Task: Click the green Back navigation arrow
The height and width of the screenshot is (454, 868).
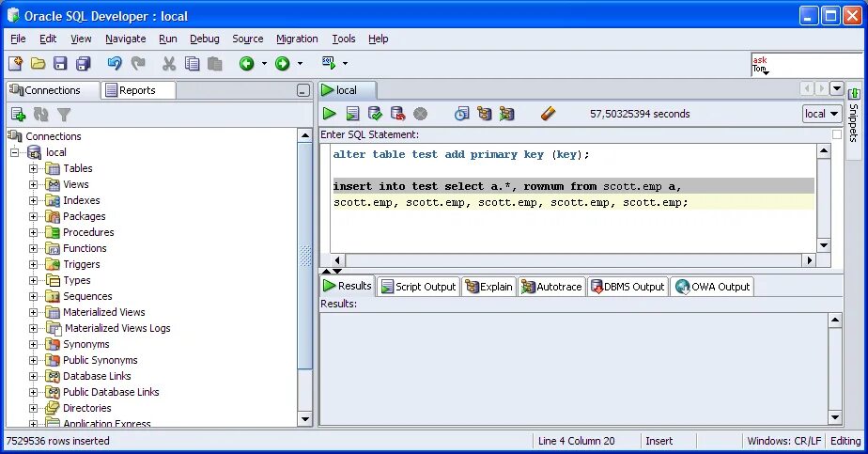Action: click(246, 64)
